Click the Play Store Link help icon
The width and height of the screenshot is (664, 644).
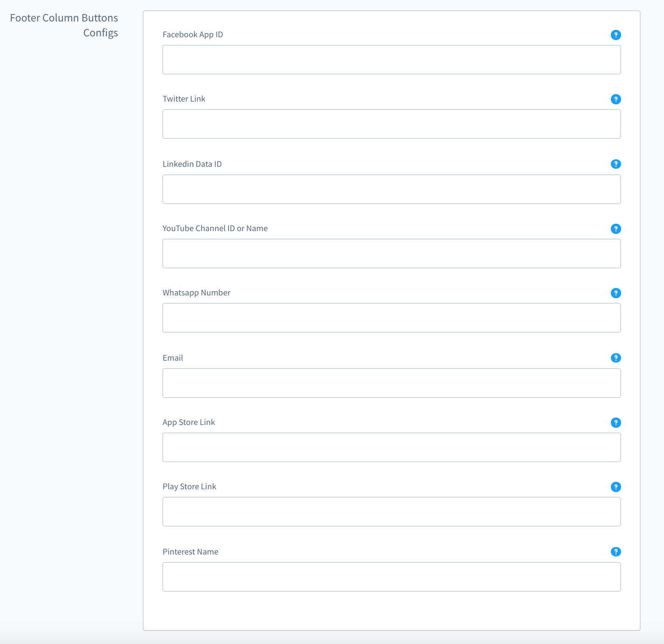616,487
